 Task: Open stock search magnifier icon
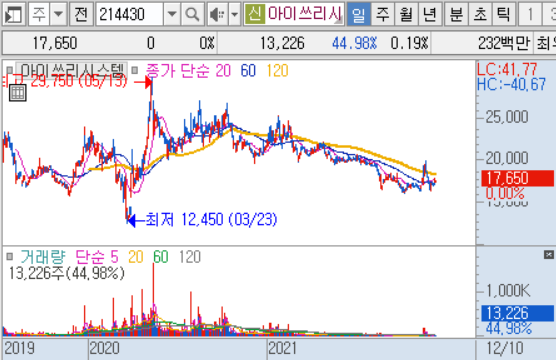coord(193,15)
